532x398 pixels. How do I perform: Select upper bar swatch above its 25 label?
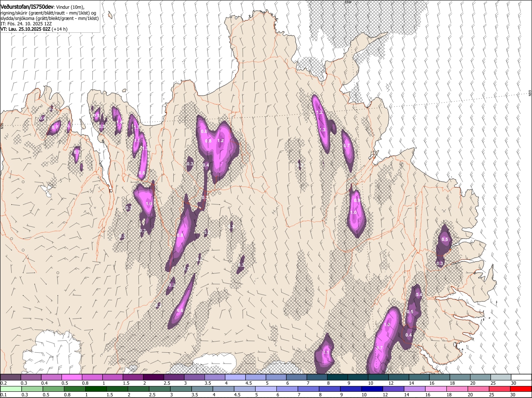coord(500,377)
